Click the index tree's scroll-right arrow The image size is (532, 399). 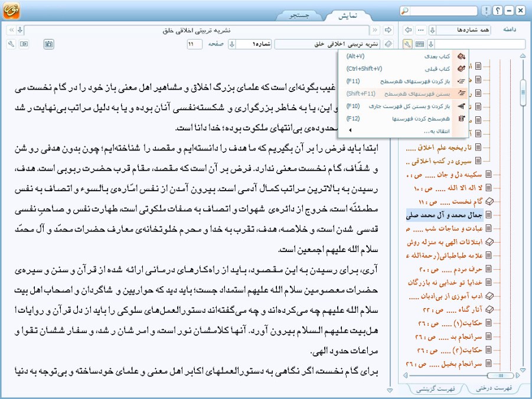click(x=517, y=375)
